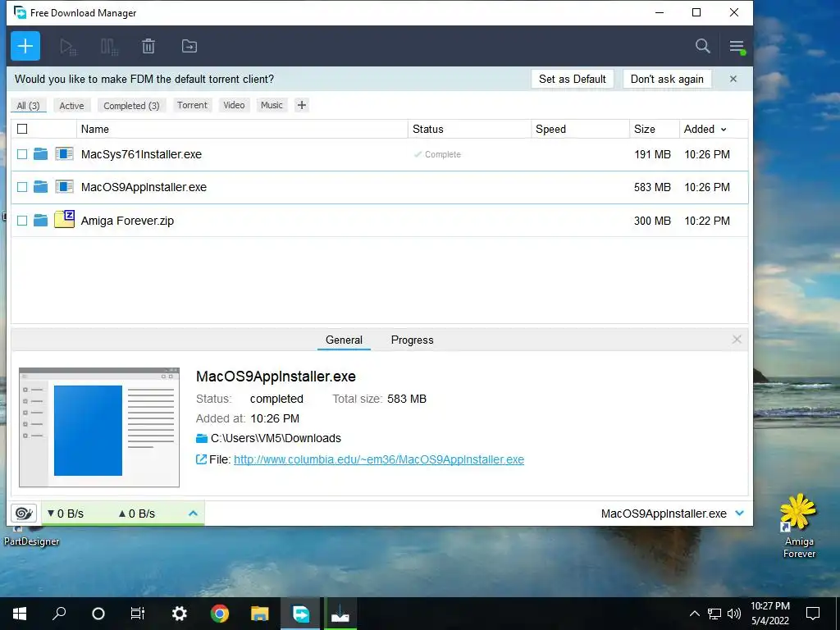Image resolution: width=840 pixels, height=630 pixels.
Task: Open the notification center icon
Action: (813, 614)
